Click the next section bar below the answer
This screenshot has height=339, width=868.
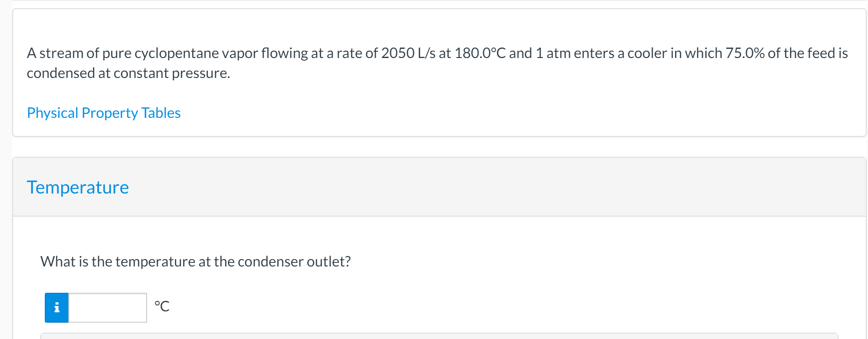point(434,337)
